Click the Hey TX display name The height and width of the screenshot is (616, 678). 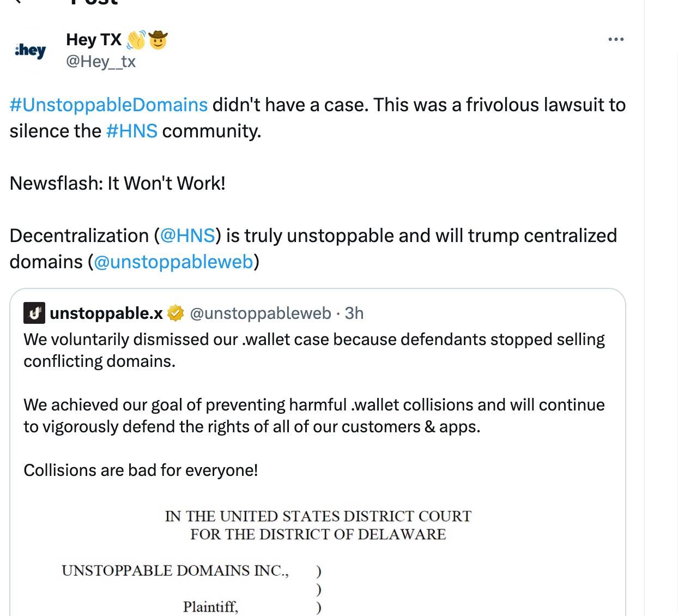[93, 40]
